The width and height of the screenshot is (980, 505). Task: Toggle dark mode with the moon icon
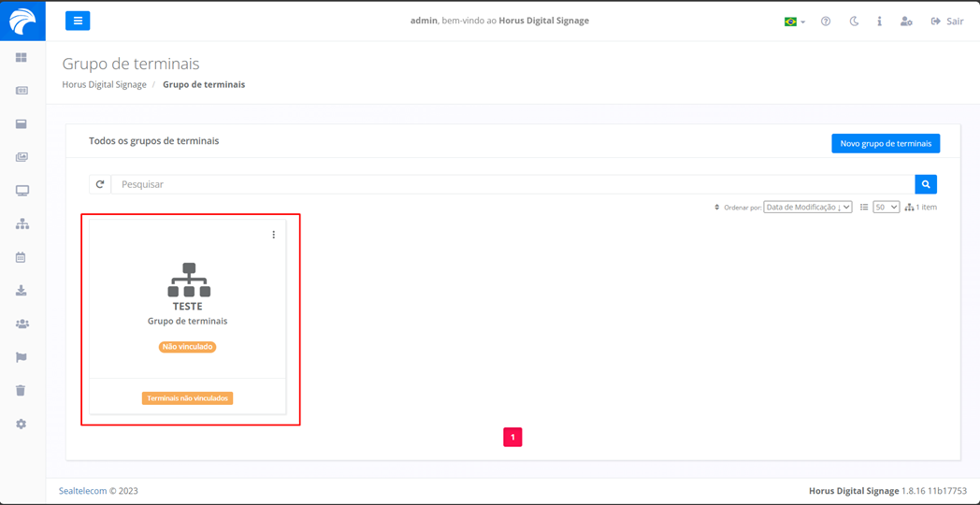click(854, 22)
